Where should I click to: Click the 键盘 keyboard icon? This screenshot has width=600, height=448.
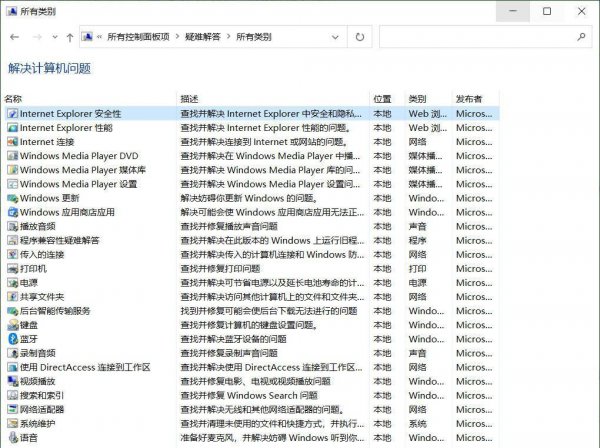[x=13, y=325]
